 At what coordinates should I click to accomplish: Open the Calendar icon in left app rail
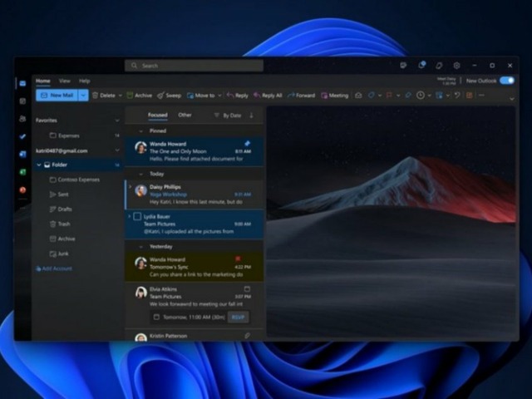pyautogui.click(x=22, y=101)
